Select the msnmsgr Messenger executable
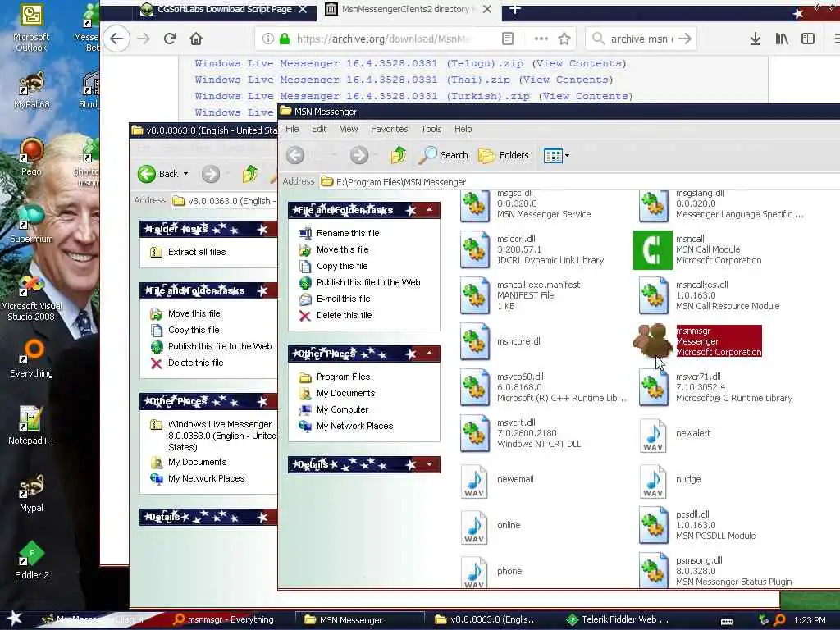The height and width of the screenshot is (630, 840). pos(697,341)
